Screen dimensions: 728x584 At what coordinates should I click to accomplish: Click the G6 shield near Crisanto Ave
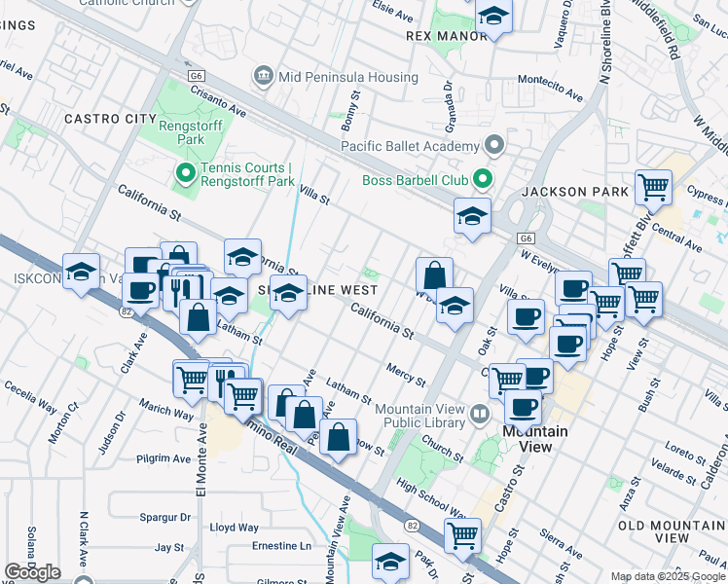(196, 76)
